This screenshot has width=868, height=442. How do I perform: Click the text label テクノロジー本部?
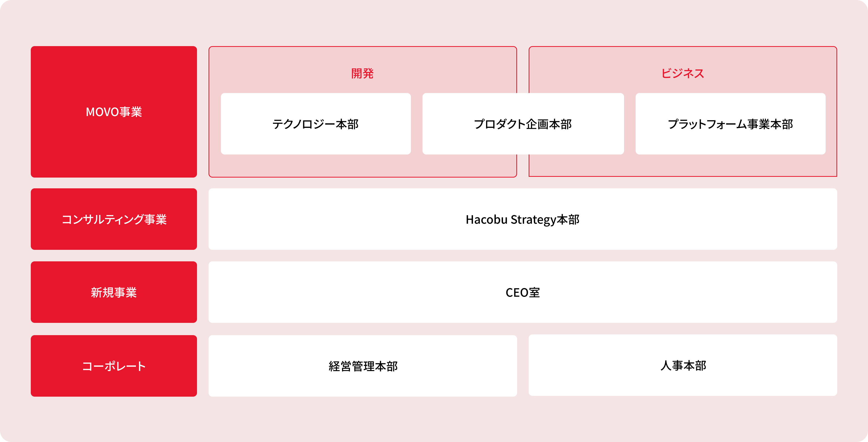click(315, 124)
